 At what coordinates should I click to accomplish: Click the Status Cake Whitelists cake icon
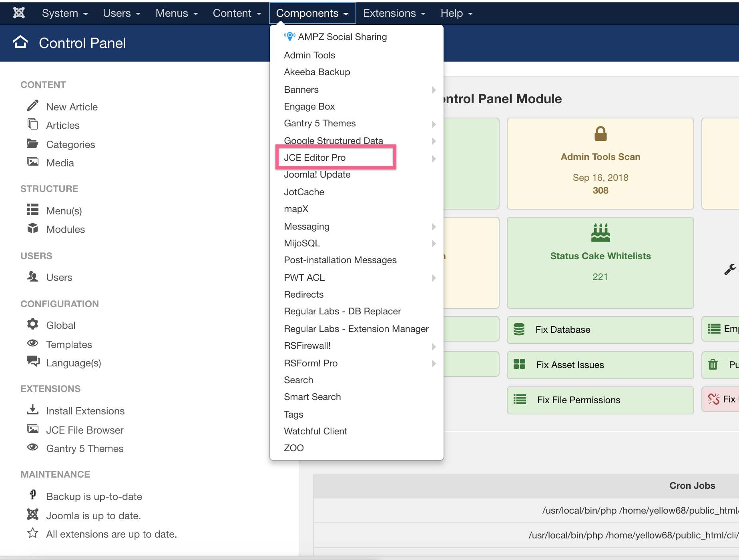click(x=600, y=233)
